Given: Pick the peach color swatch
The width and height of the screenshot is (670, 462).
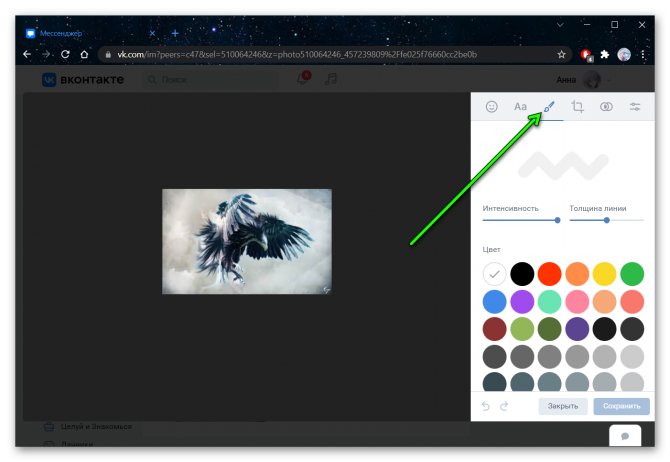Looking at the screenshot, I should tap(605, 301).
